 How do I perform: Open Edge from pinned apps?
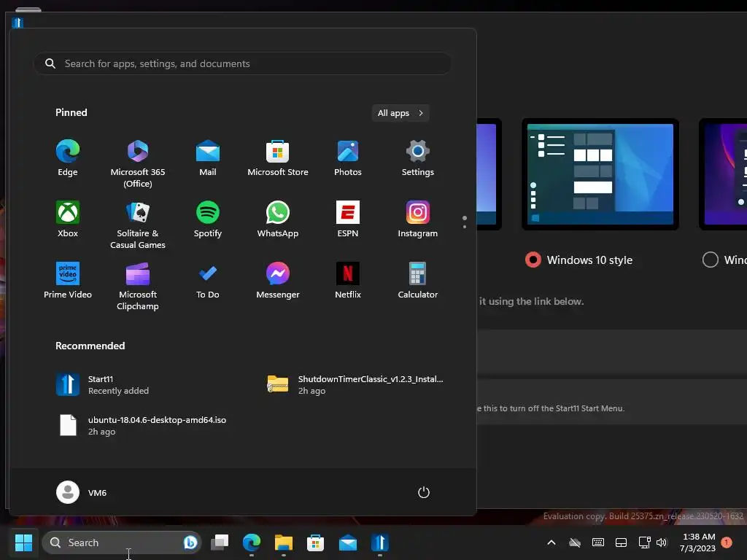[68, 158]
